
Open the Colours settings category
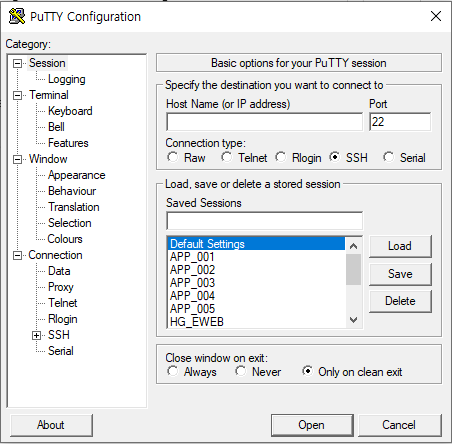pos(65,239)
